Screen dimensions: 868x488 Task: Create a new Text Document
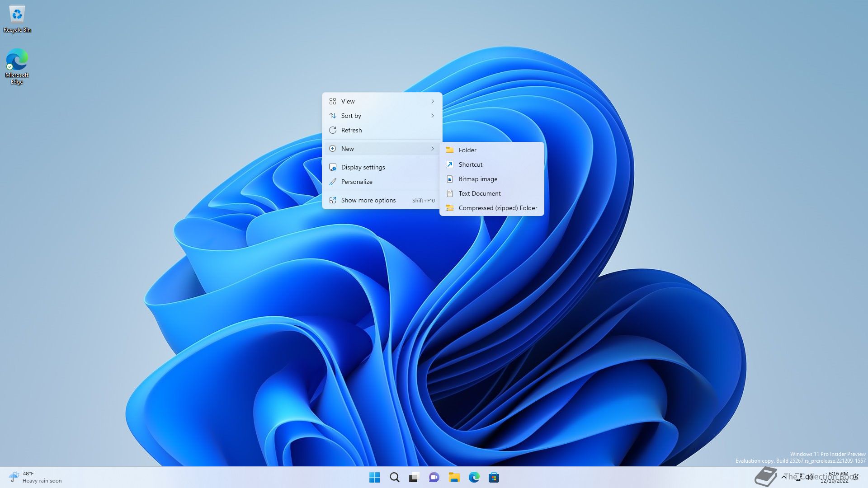tap(492, 193)
